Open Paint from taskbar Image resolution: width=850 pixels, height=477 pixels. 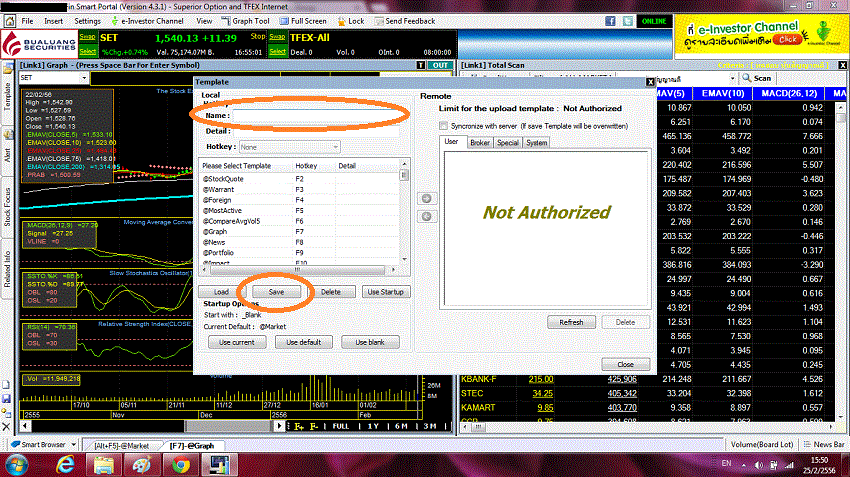pyautogui.click(x=142, y=465)
